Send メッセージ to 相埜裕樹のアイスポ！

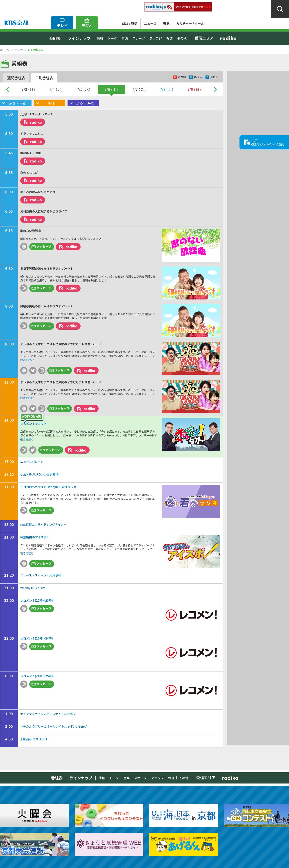click(x=41, y=563)
